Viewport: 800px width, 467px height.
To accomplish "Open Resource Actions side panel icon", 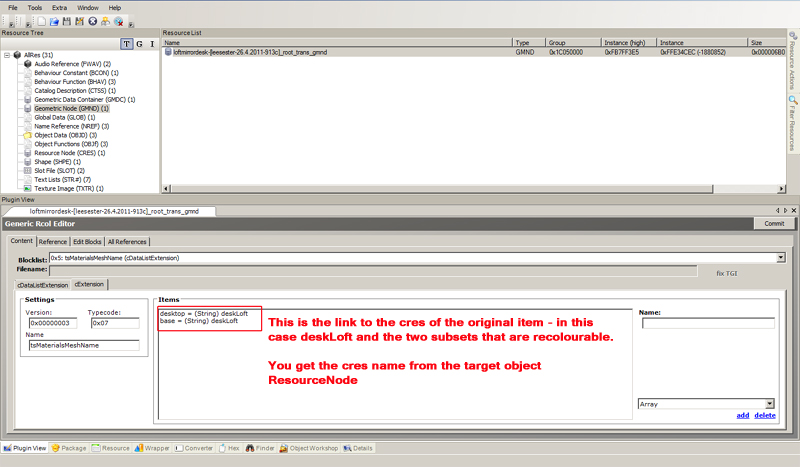I will [x=793, y=59].
